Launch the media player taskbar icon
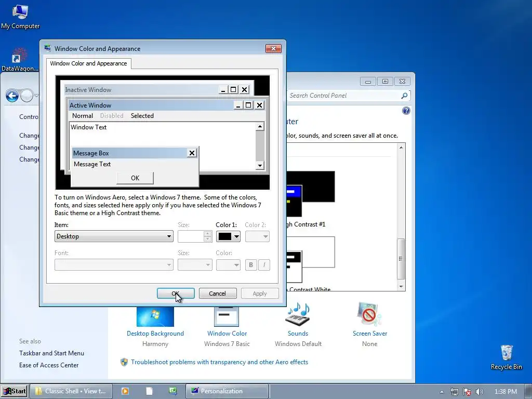The width and height of the screenshot is (532, 399). point(125,391)
